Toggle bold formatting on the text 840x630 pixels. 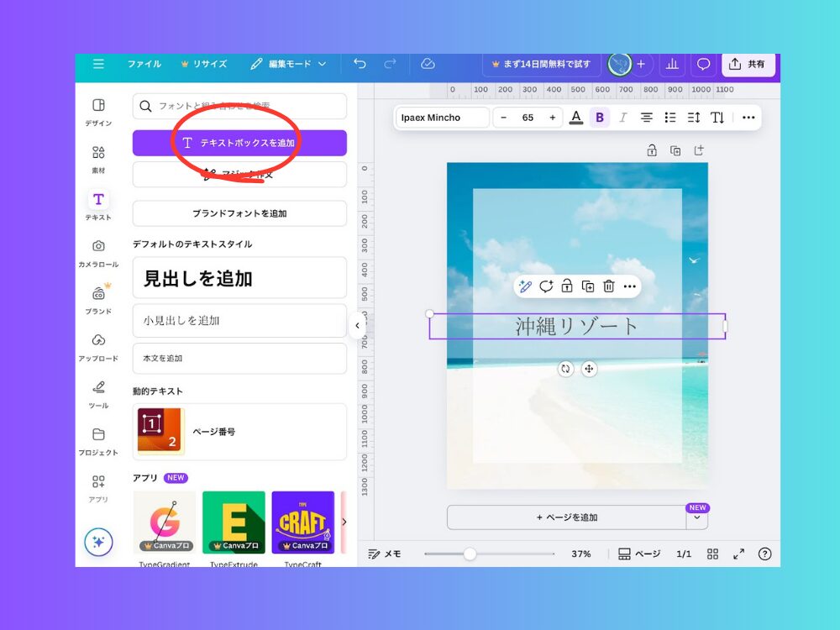(599, 118)
